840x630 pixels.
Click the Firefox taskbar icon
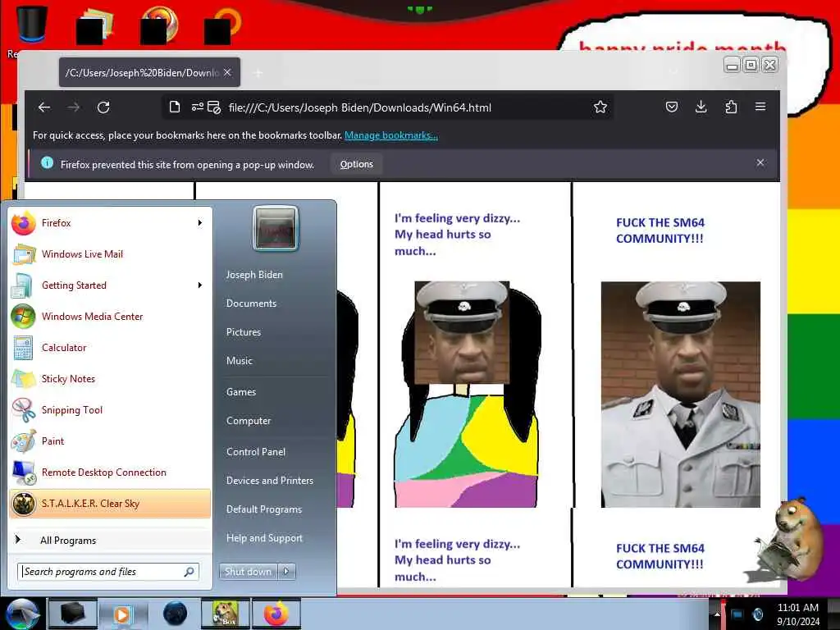click(x=276, y=614)
